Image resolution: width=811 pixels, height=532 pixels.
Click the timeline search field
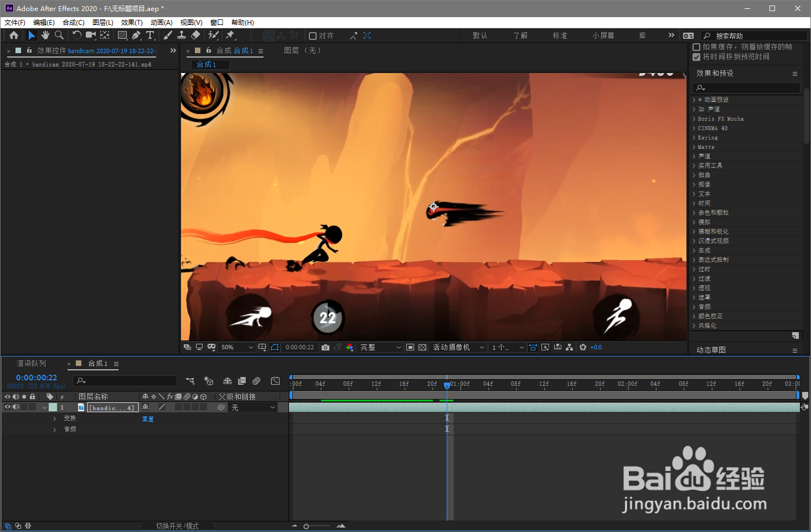click(x=125, y=381)
